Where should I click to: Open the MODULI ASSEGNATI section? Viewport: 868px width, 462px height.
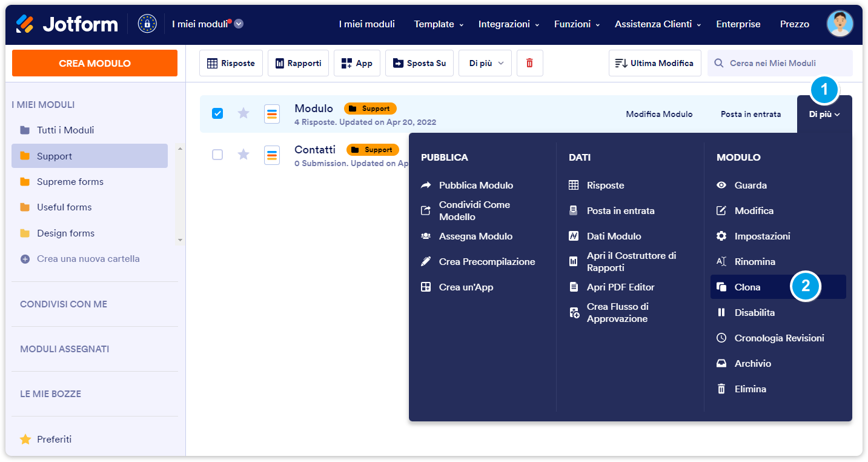tap(65, 349)
